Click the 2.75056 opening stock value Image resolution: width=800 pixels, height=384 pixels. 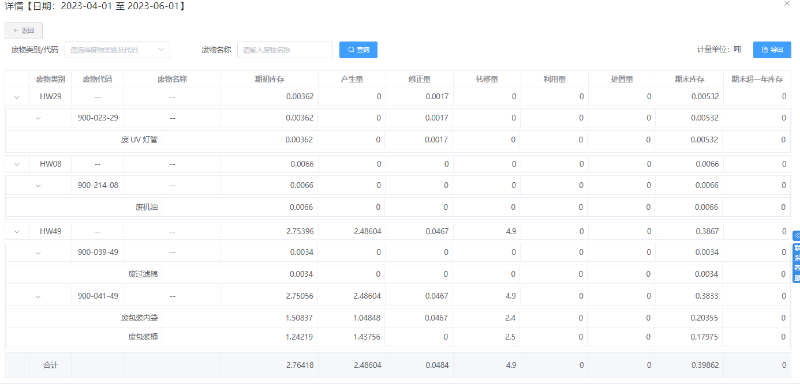click(x=299, y=295)
